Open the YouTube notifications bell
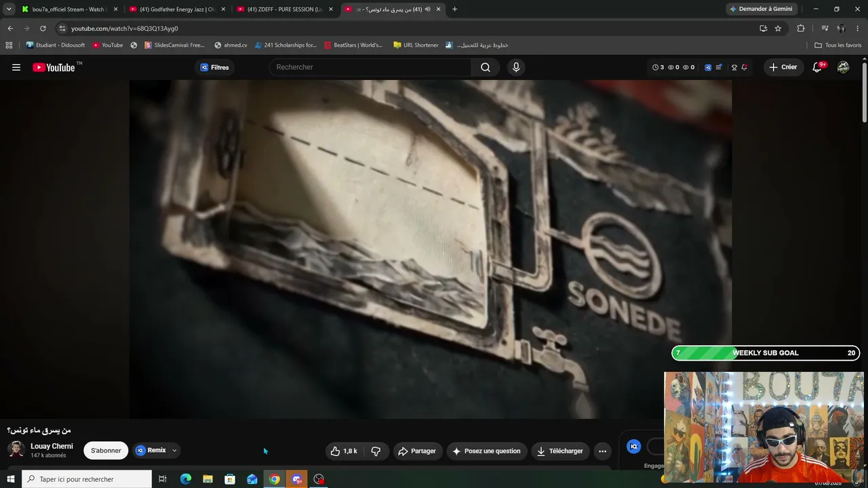Viewport: 868px width, 488px height. pyautogui.click(x=818, y=67)
